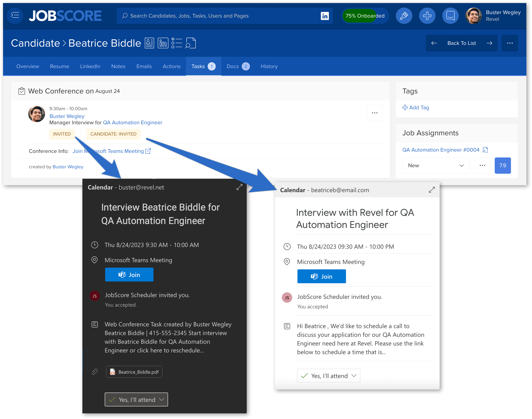Click JS avatar in buster@revel.net calendar

click(x=95, y=296)
